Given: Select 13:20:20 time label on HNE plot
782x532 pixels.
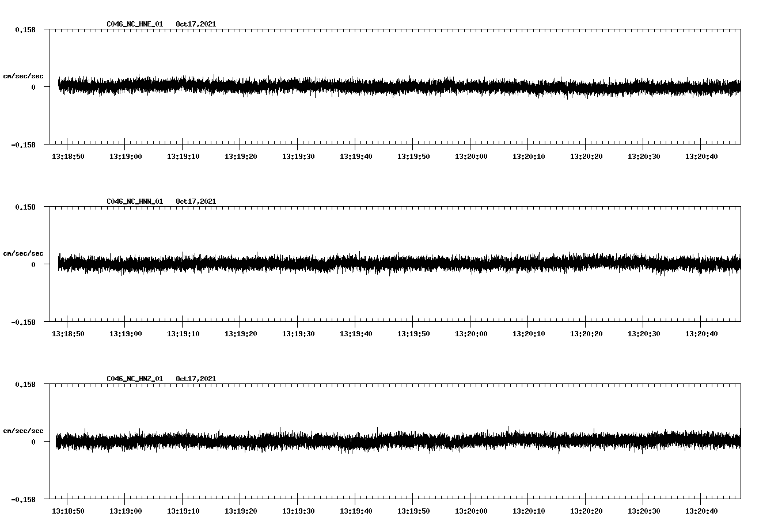Looking at the screenshot, I should [586, 156].
